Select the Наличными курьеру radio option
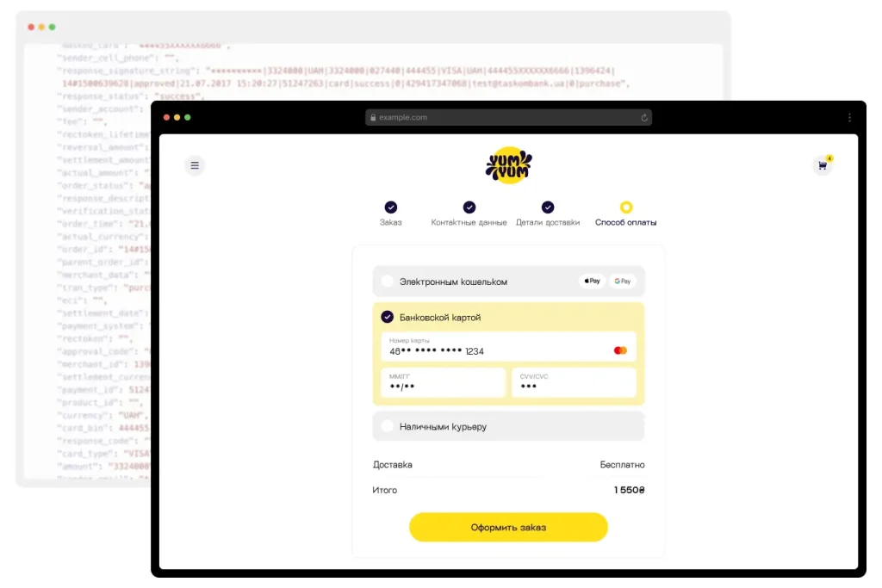The image size is (882, 588). click(387, 426)
